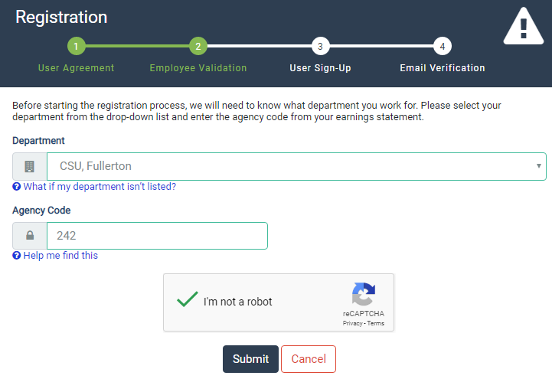This screenshot has height=392, width=552.
Task: Open reCAPTCHA Privacy link
Action: tap(352, 324)
